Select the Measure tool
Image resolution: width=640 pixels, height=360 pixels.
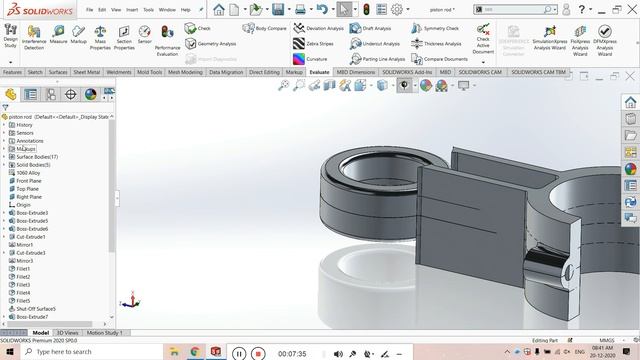(58, 34)
